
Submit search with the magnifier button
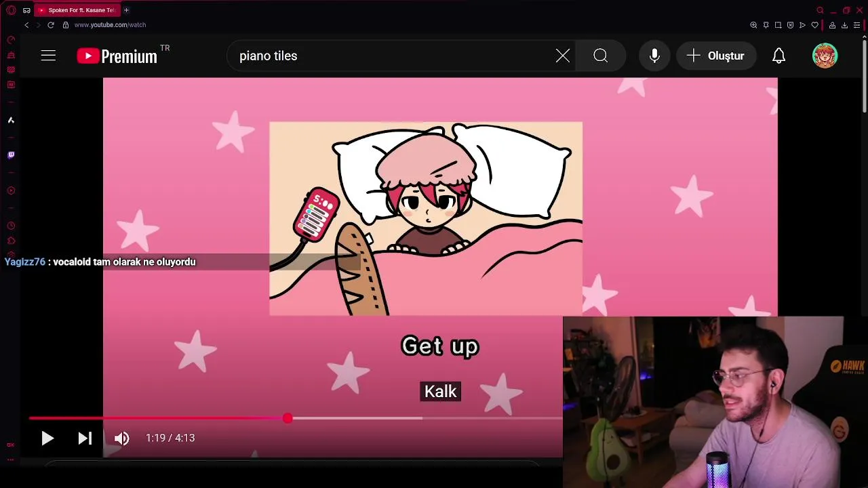pyautogui.click(x=600, y=56)
